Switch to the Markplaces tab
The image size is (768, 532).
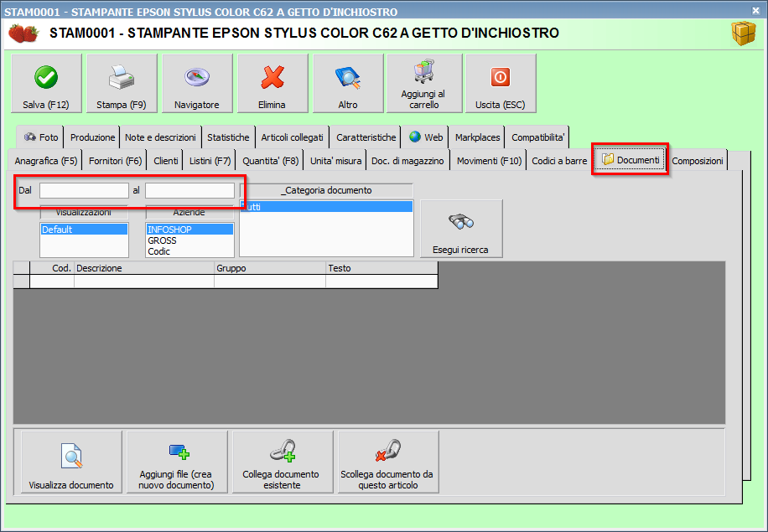click(477, 137)
